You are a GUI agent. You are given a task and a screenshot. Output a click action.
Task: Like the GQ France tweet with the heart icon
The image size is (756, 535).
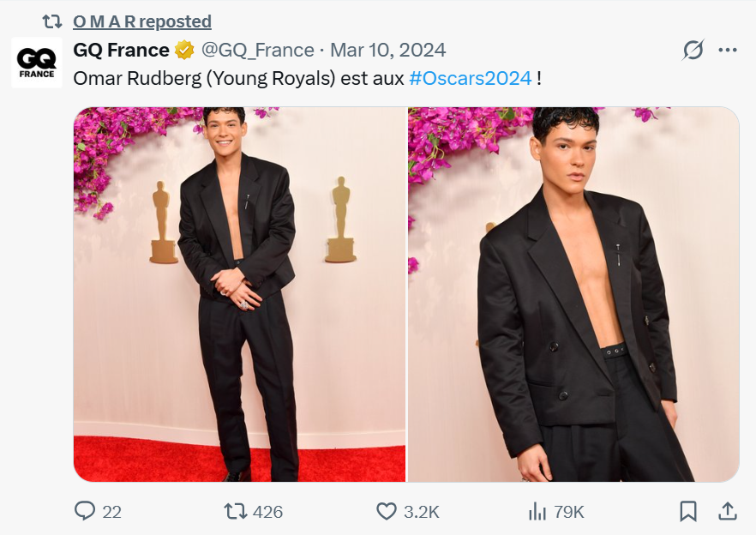point(387,511)
